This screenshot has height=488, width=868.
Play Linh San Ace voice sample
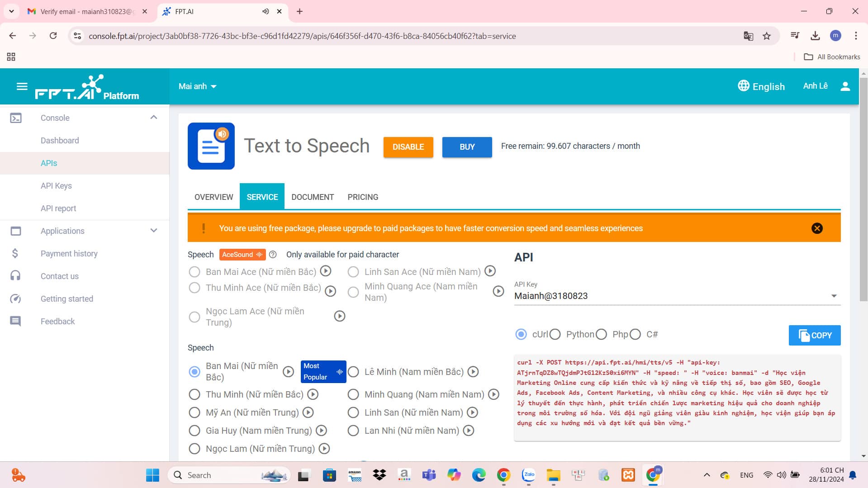[x=490, y=271]
